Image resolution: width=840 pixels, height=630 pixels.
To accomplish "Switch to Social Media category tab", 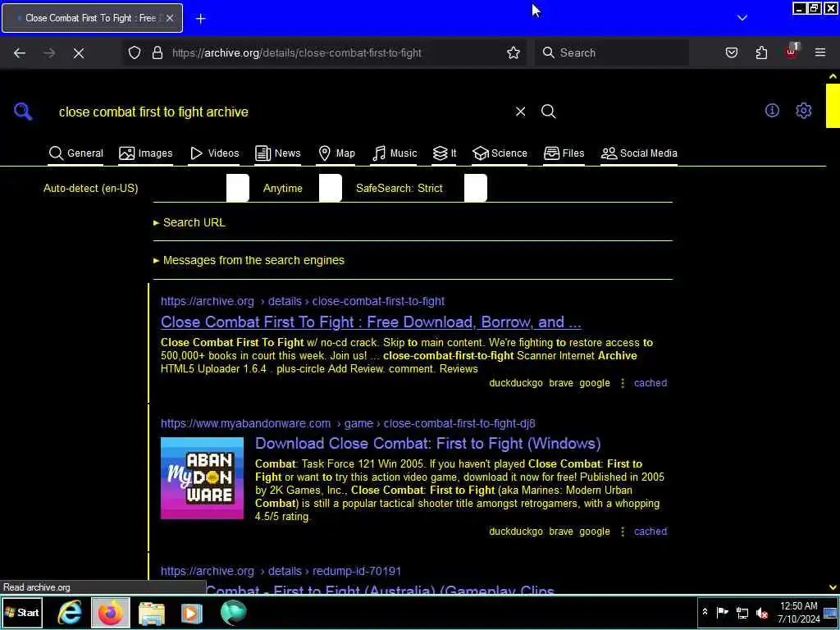I will (x=638, y=153).
